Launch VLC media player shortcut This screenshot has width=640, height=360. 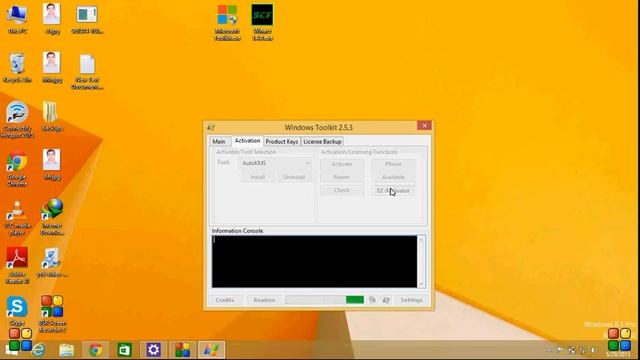[17, 218]
